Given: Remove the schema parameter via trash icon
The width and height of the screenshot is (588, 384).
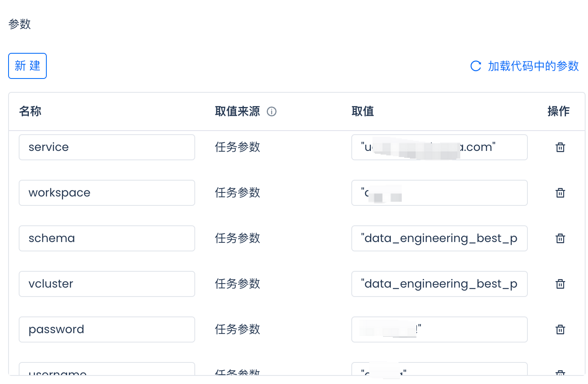Looking at the screenshot, I should (560, 238).
